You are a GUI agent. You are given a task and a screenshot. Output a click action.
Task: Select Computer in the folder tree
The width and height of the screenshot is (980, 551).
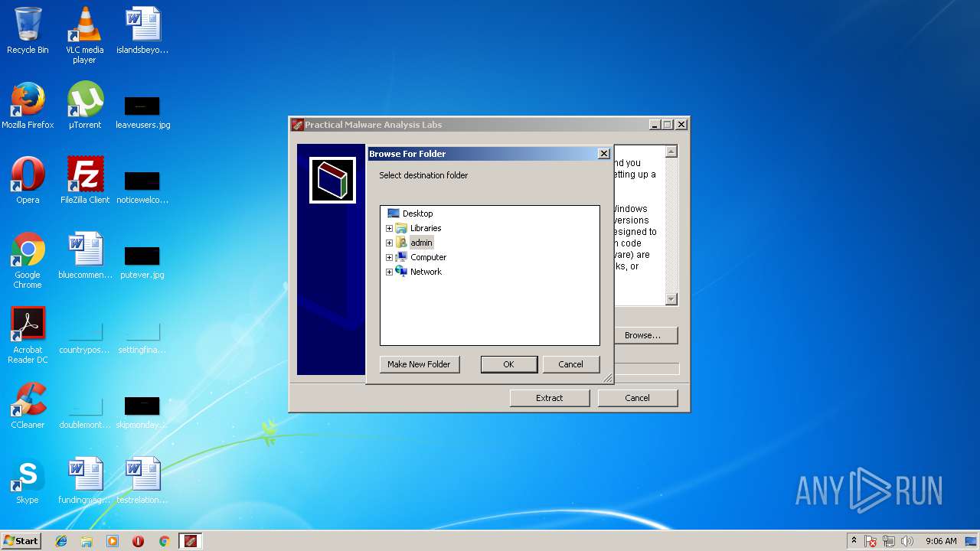tap(428, 257)
